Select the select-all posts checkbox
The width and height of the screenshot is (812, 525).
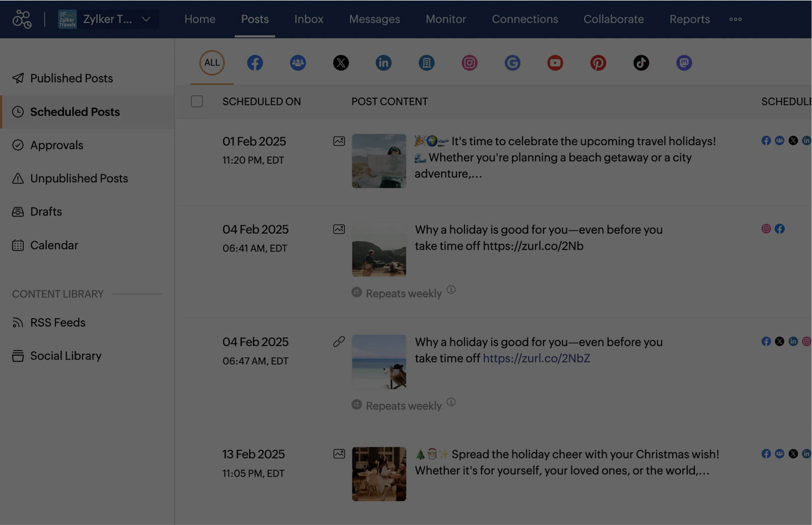coord(197,101)
